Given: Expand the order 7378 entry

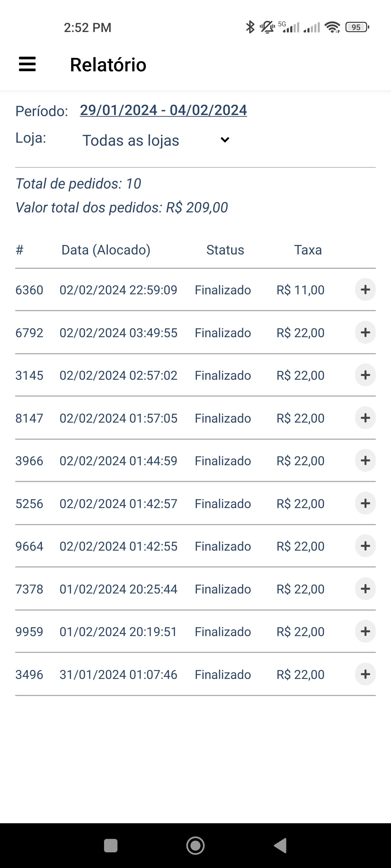Looking at the screenshot, I should coord(365,589).
